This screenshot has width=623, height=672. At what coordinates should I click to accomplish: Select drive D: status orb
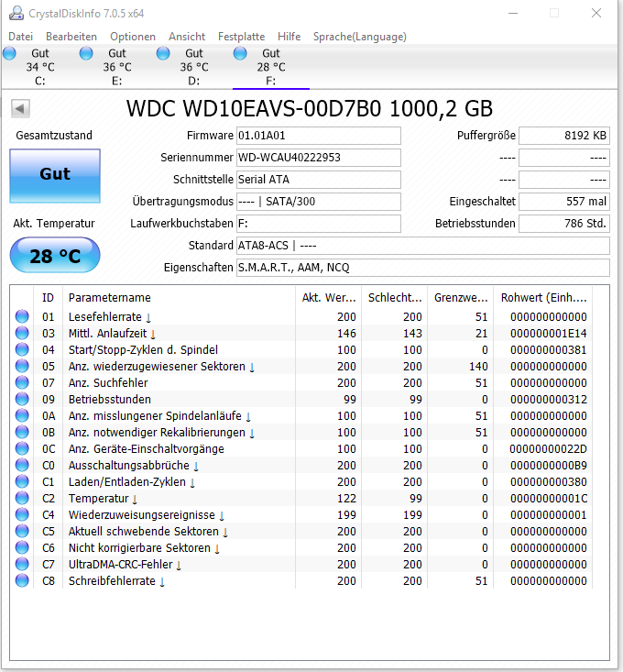[164, 54]
